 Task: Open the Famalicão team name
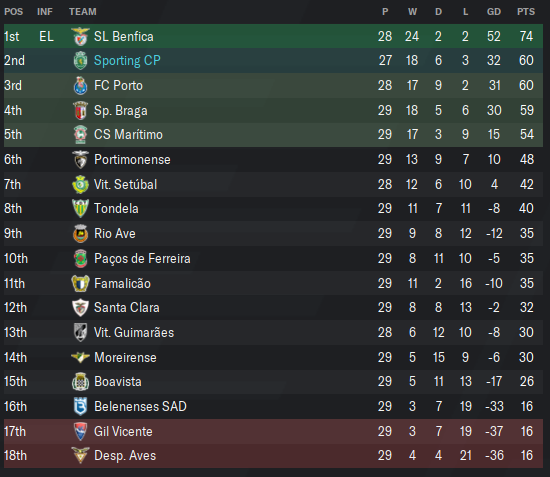(122, 283)
